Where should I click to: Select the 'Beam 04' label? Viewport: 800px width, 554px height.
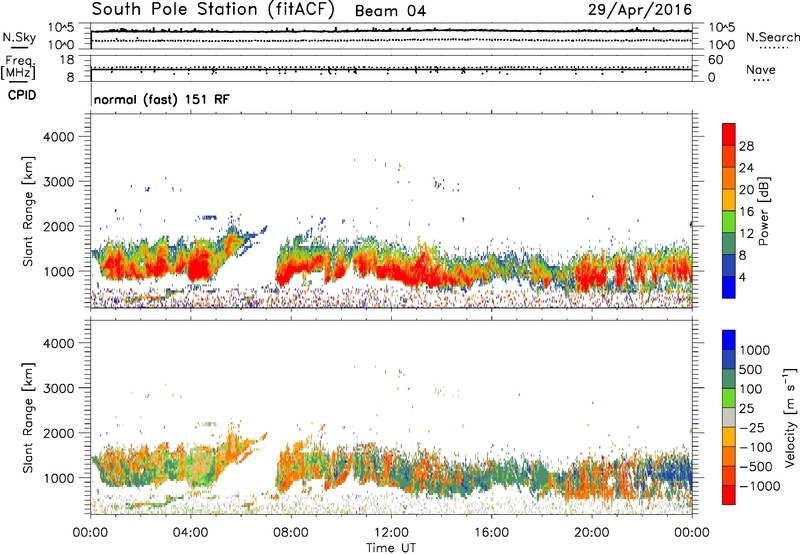[x=390, y=11]
